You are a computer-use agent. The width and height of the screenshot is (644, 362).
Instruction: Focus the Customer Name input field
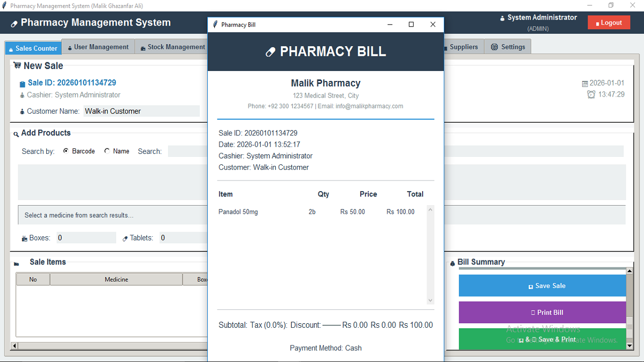pyautogui.click(x=141, y=111)
